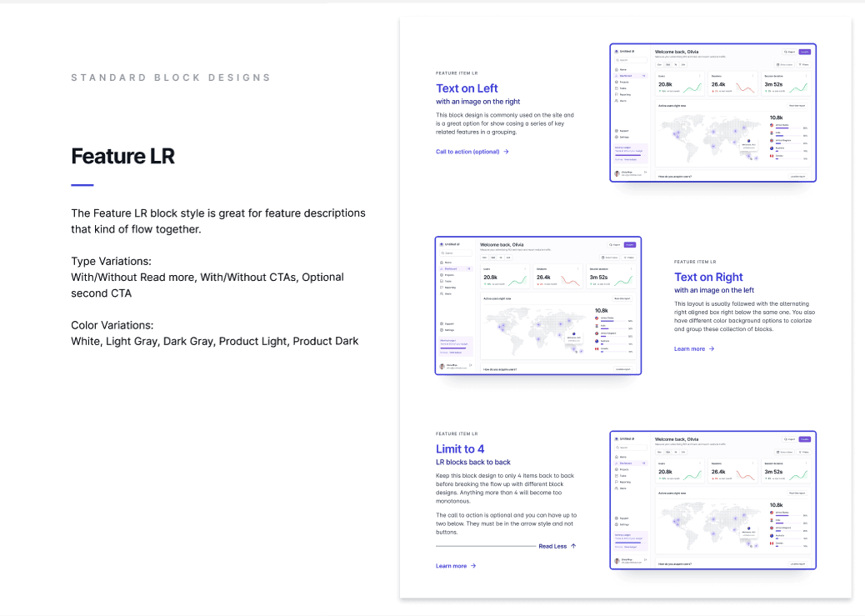Screen dimensions: 865x616
Task: Click paragraph starting "The call to action is optional"
Action: (x=507, y=523)
